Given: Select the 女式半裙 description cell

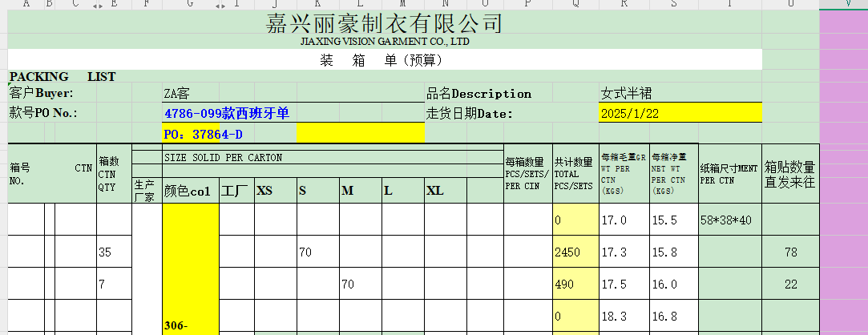Looking at the screenshot, I should click(680, 94).
